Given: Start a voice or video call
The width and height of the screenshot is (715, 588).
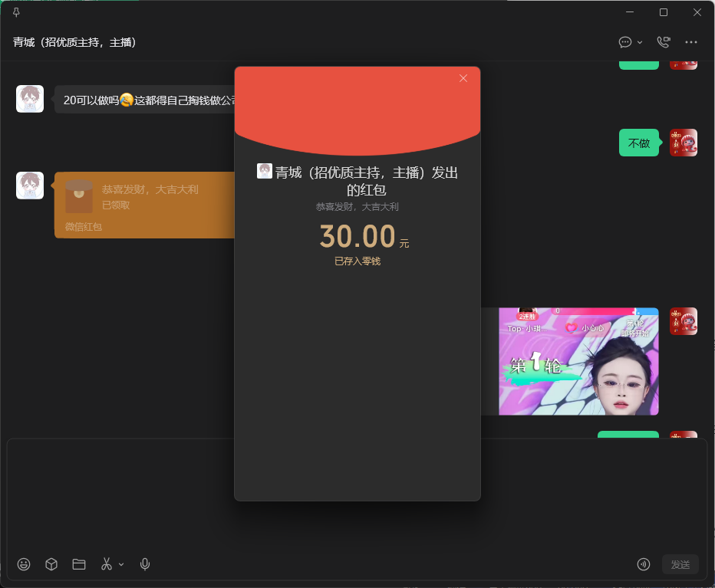Looking at the screenshot, I should tap(664, 42).
